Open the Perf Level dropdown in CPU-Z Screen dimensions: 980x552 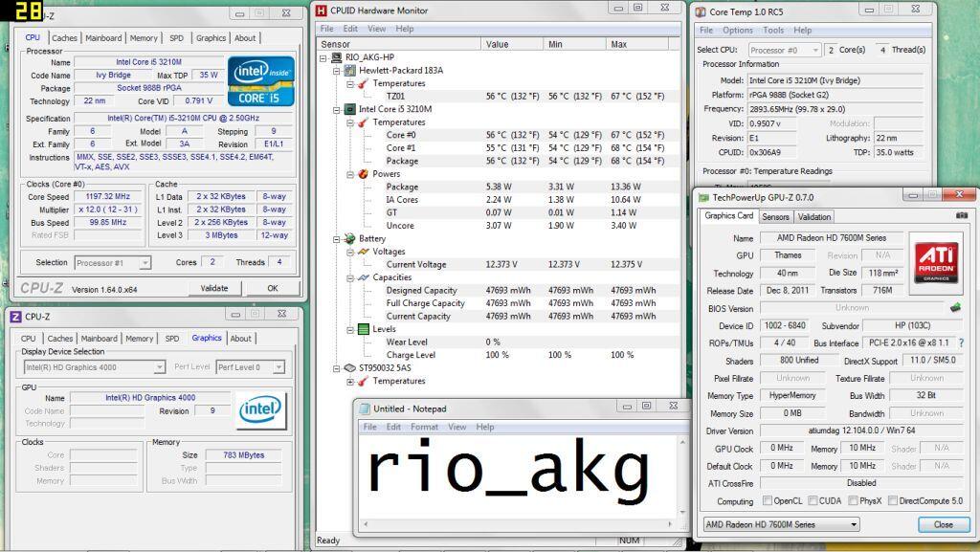[x=278, y=367]
